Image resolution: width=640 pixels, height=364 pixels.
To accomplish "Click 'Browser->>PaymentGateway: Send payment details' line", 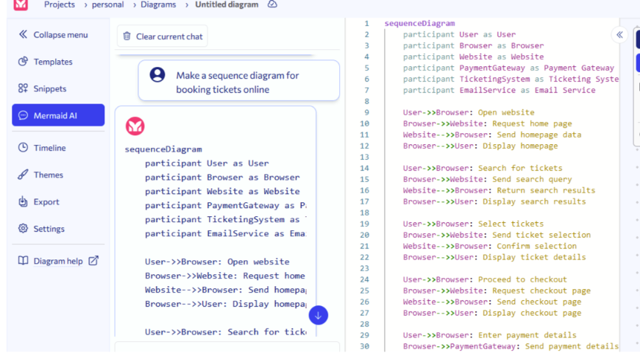I will 511,346.
